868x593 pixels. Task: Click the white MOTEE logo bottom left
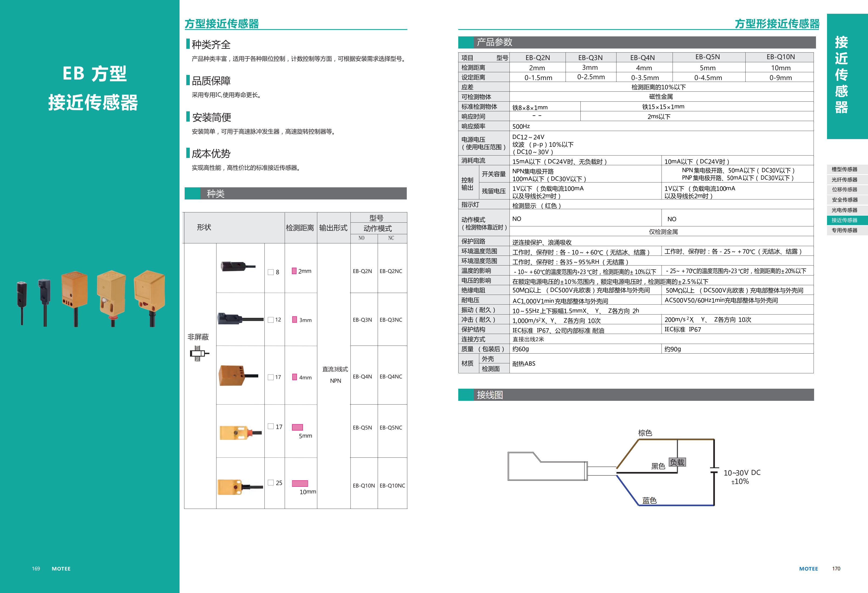pyautogui.click(x=61, y=569)
